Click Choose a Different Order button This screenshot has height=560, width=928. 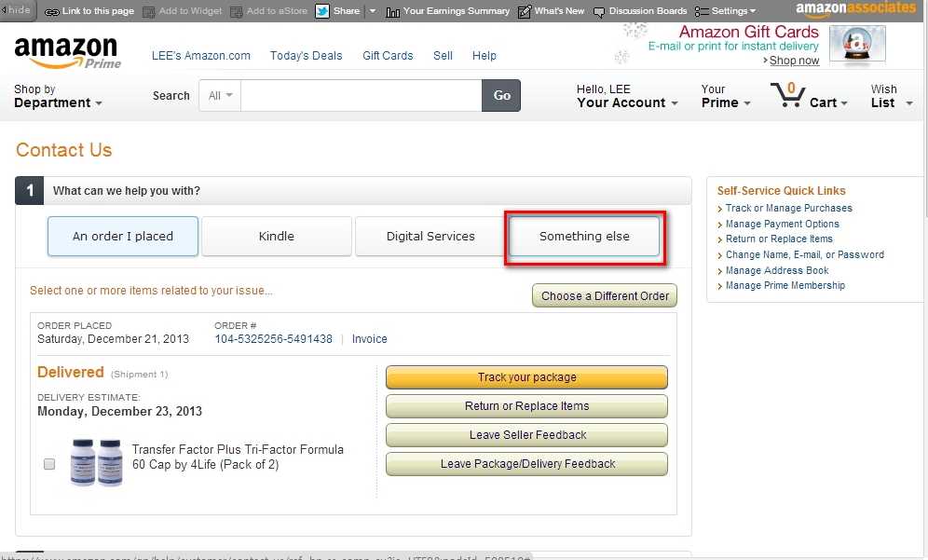[x=605, y=295]
